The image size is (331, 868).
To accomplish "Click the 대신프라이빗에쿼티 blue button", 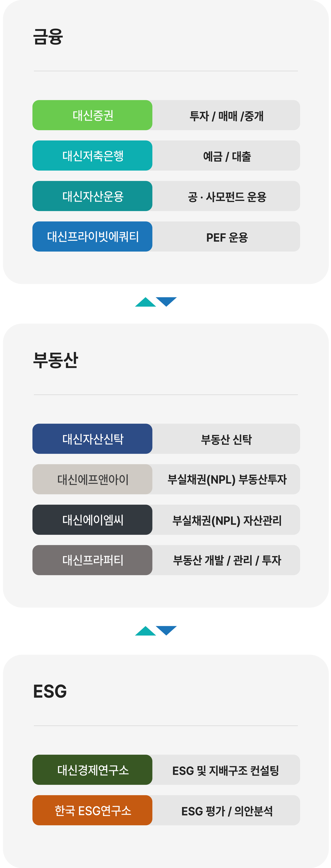I will pyautogui.click(x=92, y=237).
